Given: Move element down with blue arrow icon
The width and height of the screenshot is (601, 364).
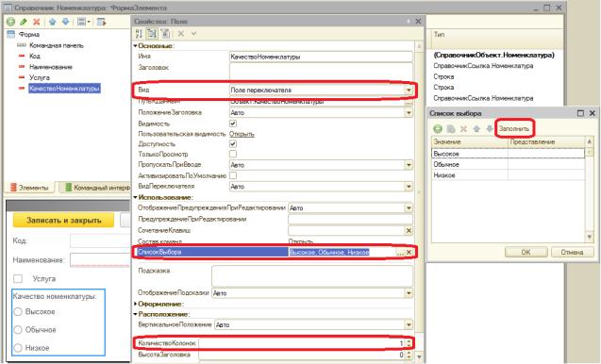Looking at the screenshot, I should (65, 22).
